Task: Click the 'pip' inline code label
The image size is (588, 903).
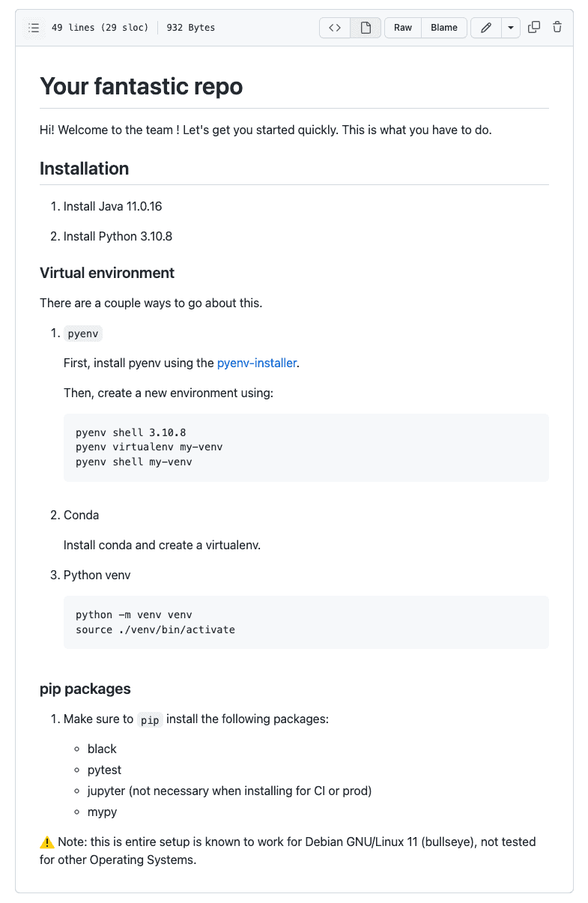Action: [x=151, y=719]
